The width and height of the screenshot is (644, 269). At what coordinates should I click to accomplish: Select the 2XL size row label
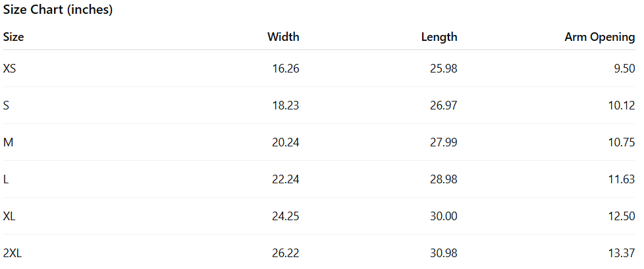[x=13, y=253]
